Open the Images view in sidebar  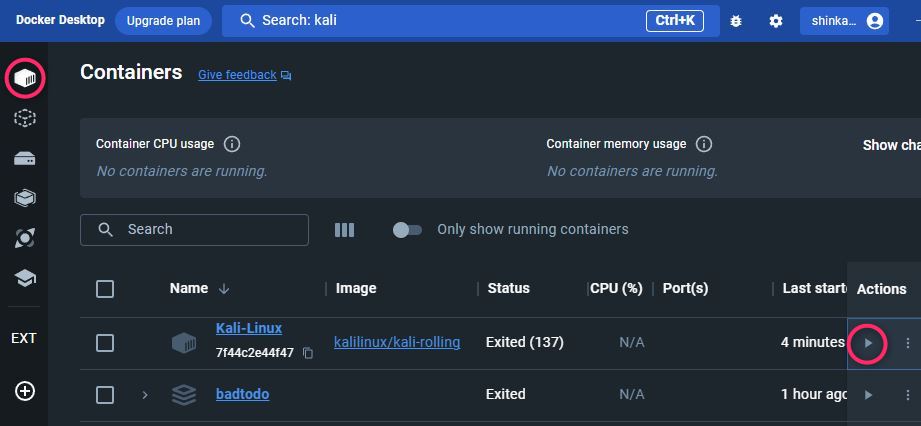25,118
